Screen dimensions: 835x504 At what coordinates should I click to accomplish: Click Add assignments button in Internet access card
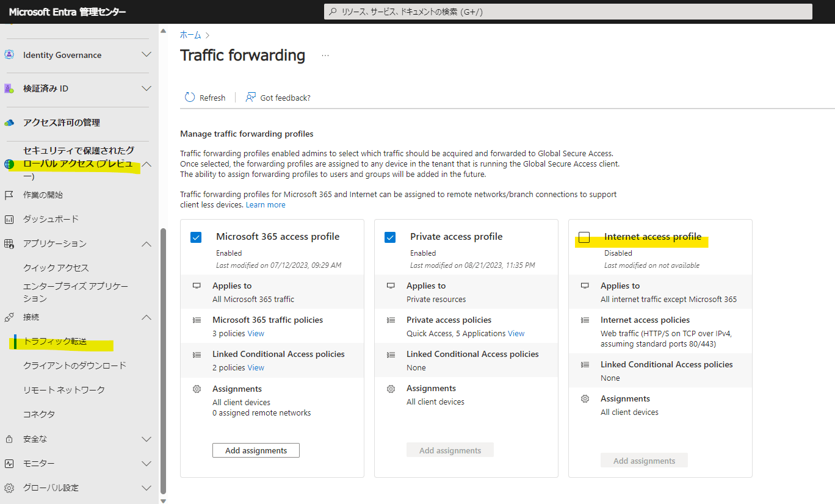click(644, 461)
